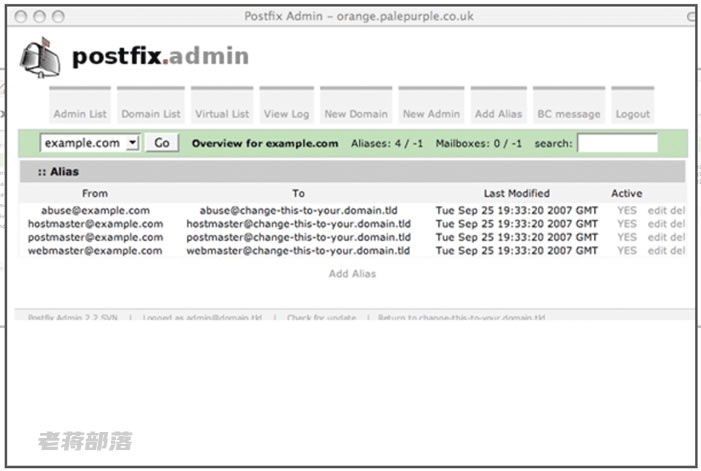Screen dimensions: 701x471
Task: Open the New Domain tab
Action: 356,105
